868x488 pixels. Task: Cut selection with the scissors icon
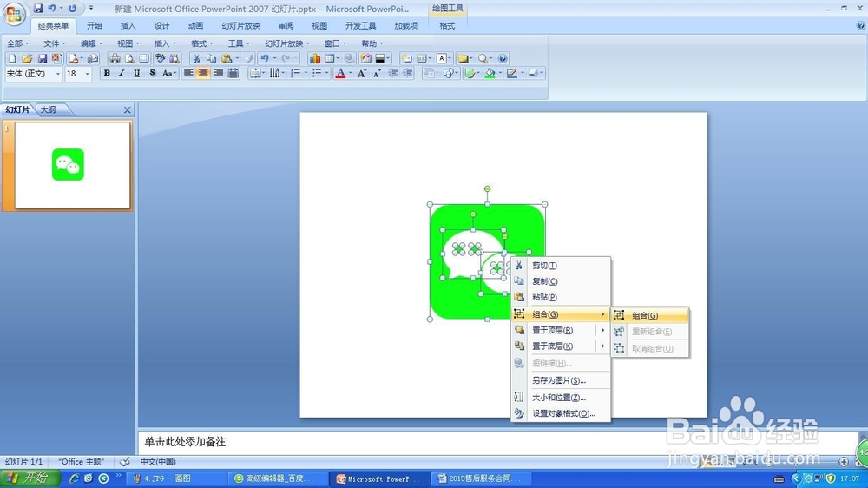point(196,58)
